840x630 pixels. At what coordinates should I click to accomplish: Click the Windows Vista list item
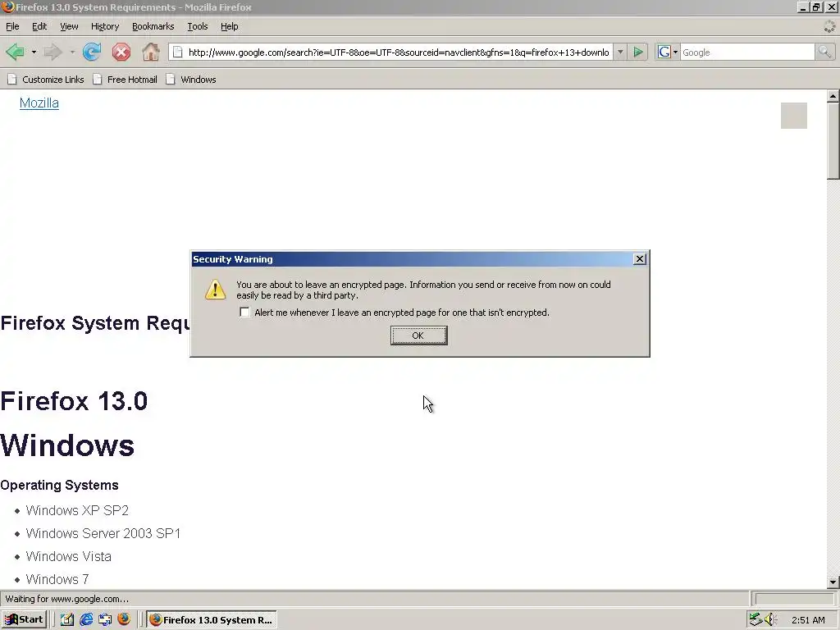coord(69,556)
